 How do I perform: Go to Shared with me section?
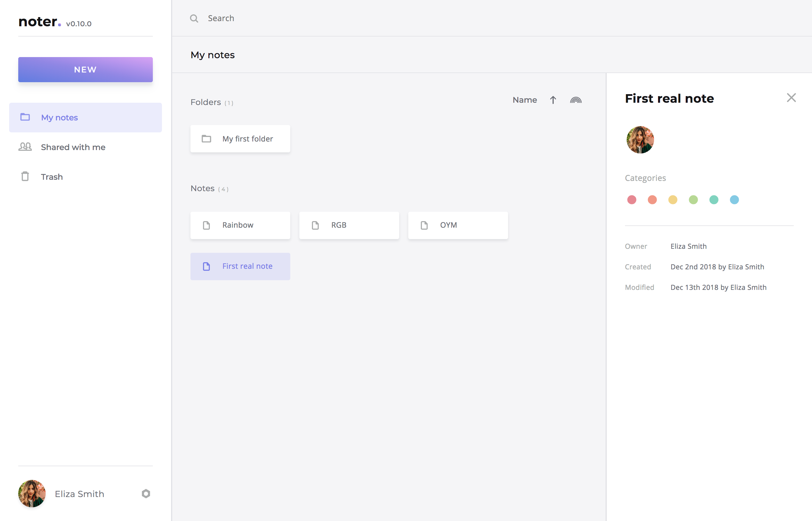point(73,147)
